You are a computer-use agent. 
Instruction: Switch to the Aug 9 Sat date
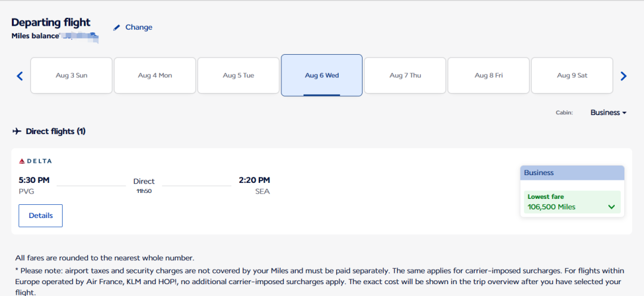tap(572, 76)
